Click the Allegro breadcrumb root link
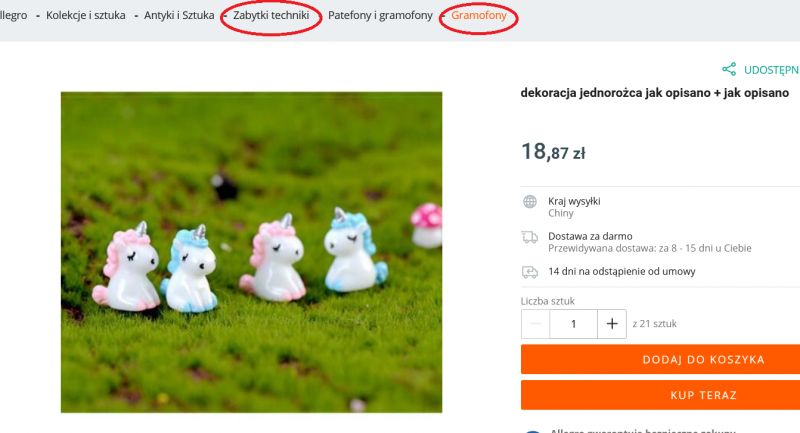The width and height of the screenshot is (800, 433). (13, 15)
